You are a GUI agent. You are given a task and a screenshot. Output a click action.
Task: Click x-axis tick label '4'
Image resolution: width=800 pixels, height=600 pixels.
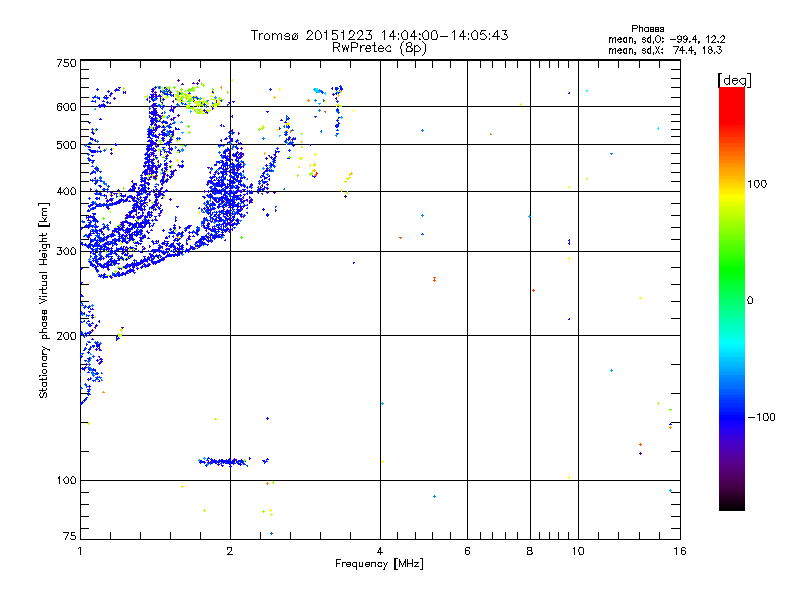click(x=380, y=551)
